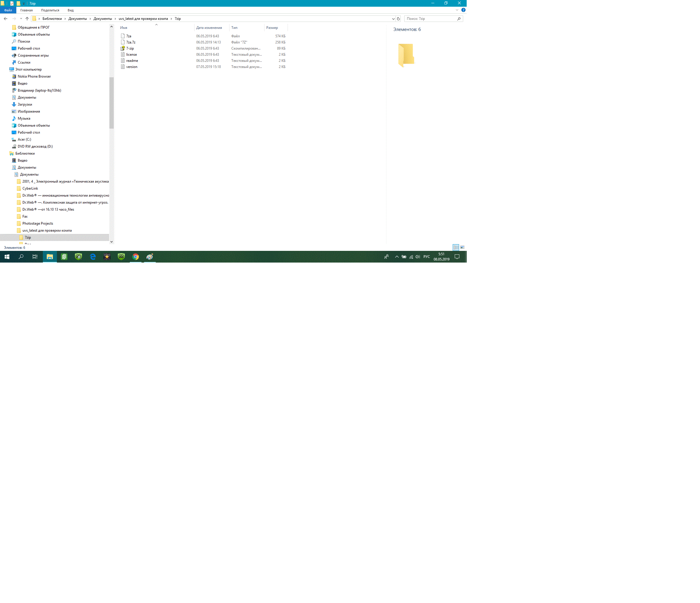
Task: Click the Up folder arrow
Action: [27, 19]
